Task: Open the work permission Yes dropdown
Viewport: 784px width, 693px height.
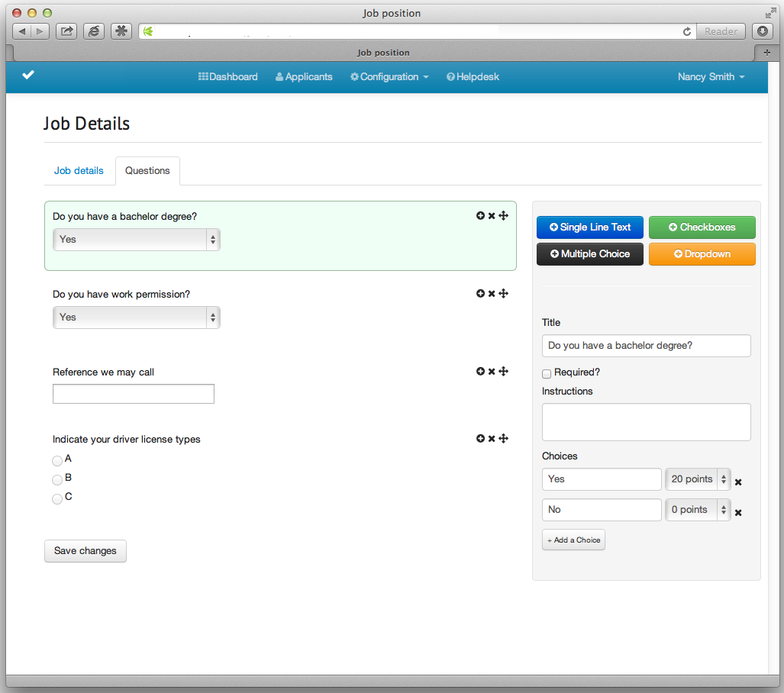Action: point(137,317)
